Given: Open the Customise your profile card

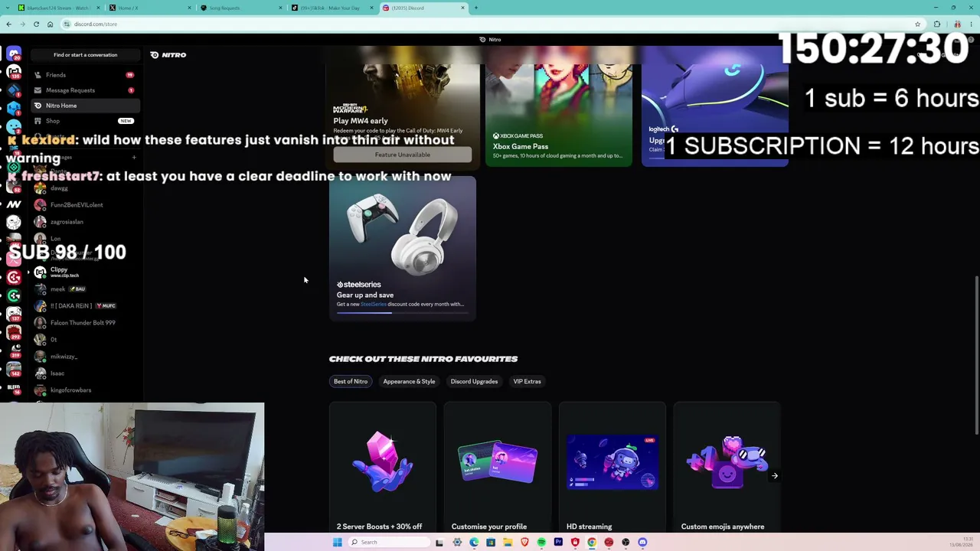Looking at the screenshot, I should (x=498, y=468).
